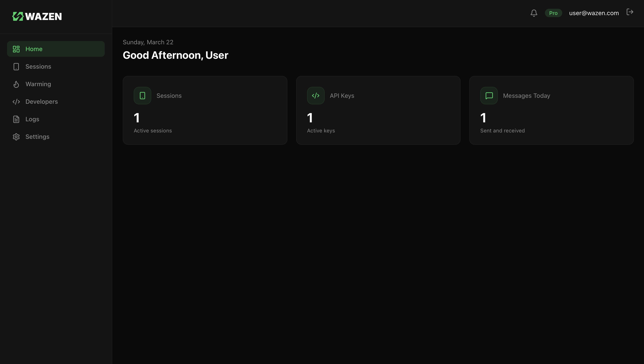Click the Settings gear icon
Viewport: 644px width, 364px height.
tap(16, 137)
